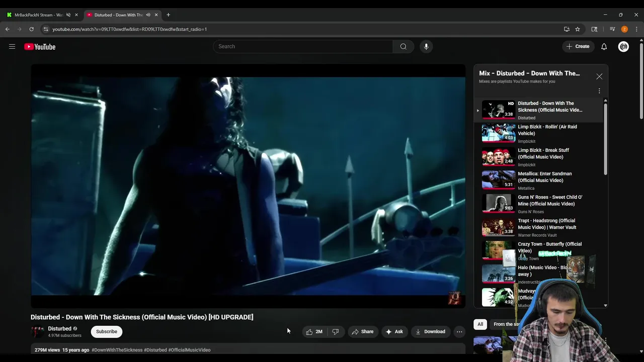The height and width of the screenshot is (362, 644).
Task: Go to YouTube home via logo
Action: 40,47
